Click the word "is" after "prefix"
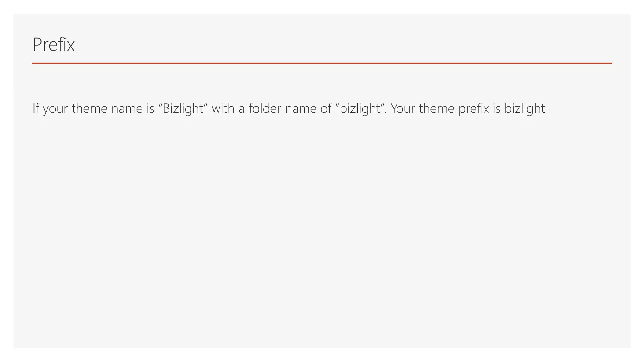Image resolution: width=644 pixels, height=362 pixels. coord(497,108)
